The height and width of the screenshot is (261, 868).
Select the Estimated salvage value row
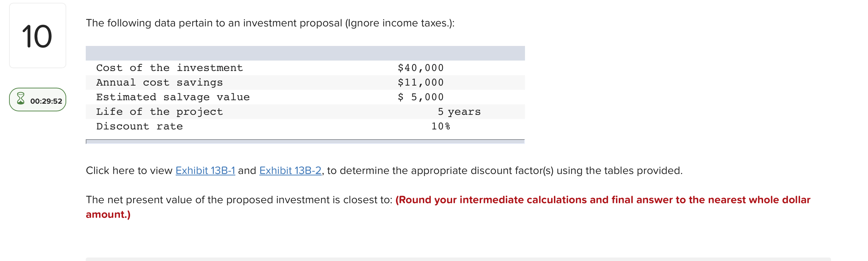point(173,97)
